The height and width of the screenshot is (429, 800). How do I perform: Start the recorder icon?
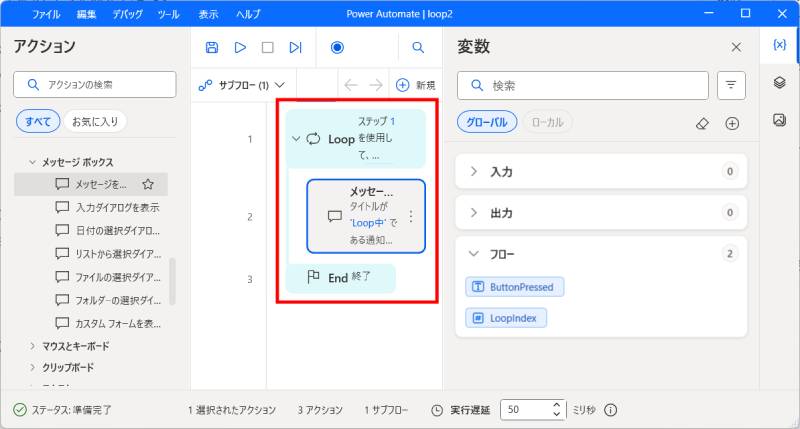[x=337, y=47]
